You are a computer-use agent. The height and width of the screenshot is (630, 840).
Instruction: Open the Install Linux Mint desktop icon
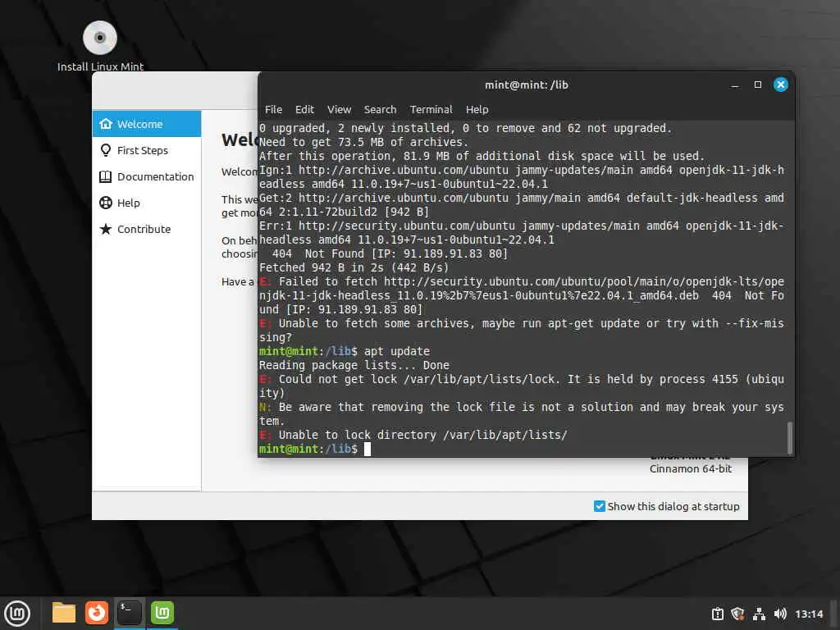tap(99, 47)
